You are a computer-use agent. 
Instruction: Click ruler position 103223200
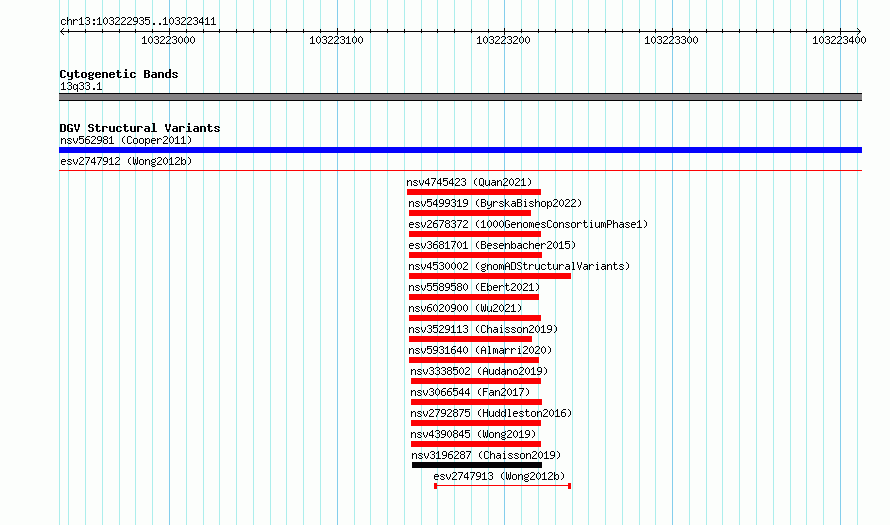pyautogui.click(x=503, y=40)
